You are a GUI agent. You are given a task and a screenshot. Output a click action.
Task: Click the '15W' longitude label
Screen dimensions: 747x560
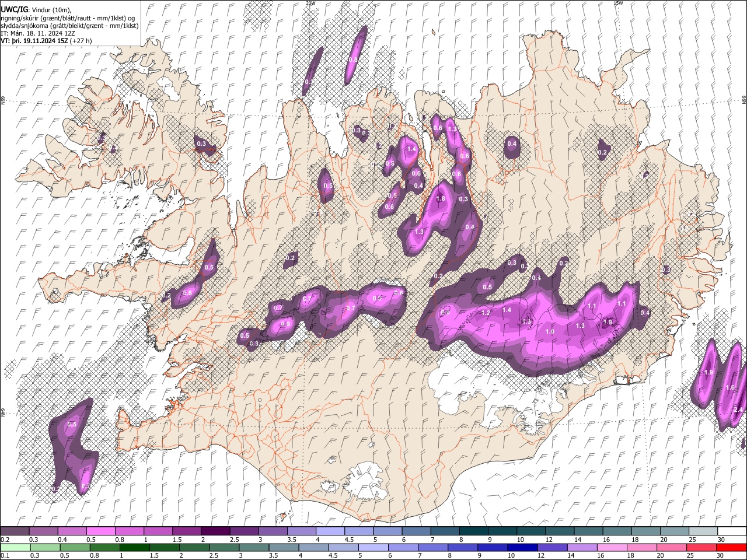(618, 3)
